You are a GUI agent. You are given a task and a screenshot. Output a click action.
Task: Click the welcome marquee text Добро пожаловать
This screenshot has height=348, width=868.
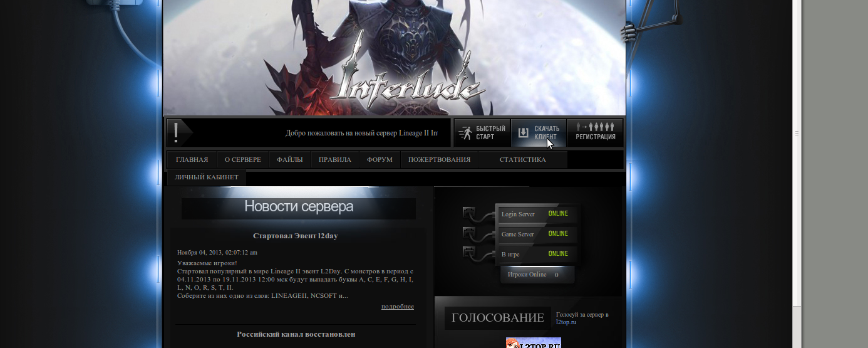point(361,133)
